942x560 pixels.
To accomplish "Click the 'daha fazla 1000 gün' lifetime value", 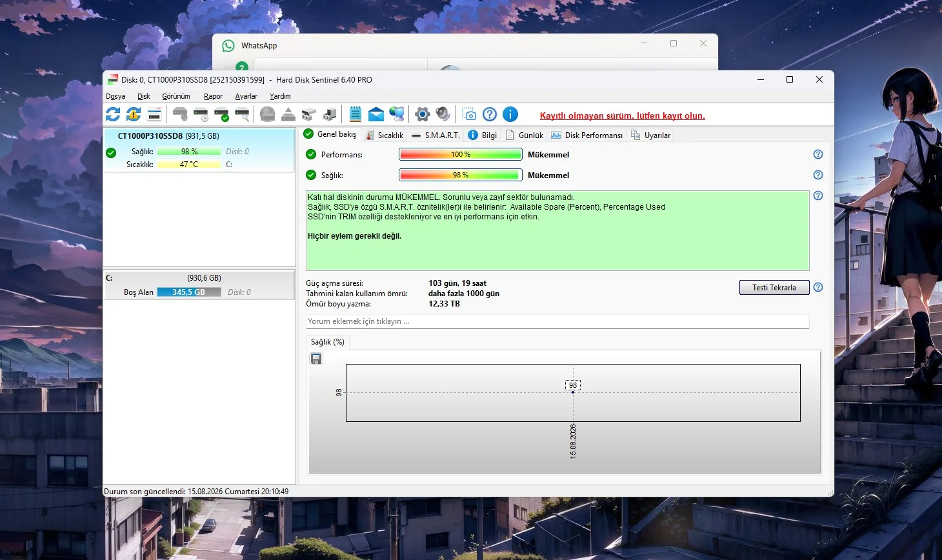I will [x=464, y=294].
